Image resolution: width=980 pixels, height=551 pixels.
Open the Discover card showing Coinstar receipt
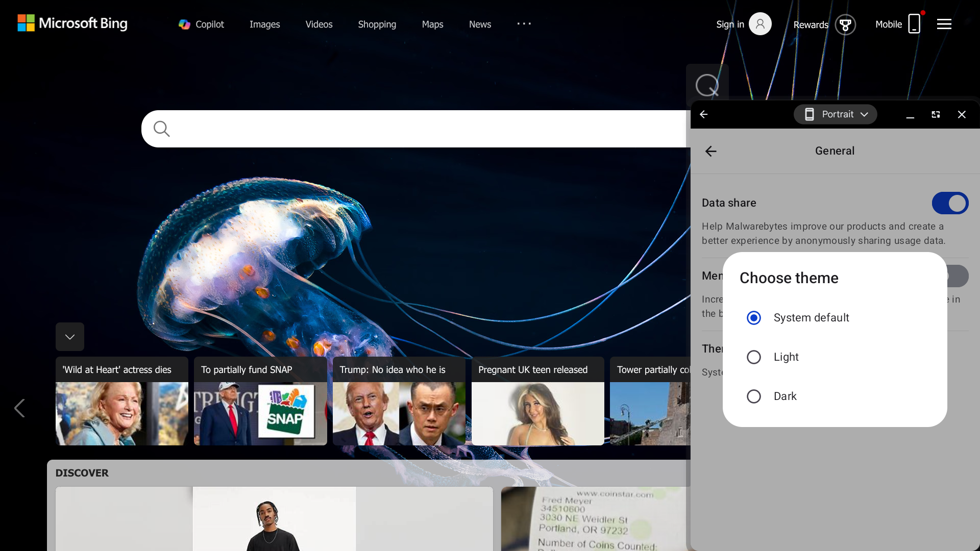click(596, 519)
